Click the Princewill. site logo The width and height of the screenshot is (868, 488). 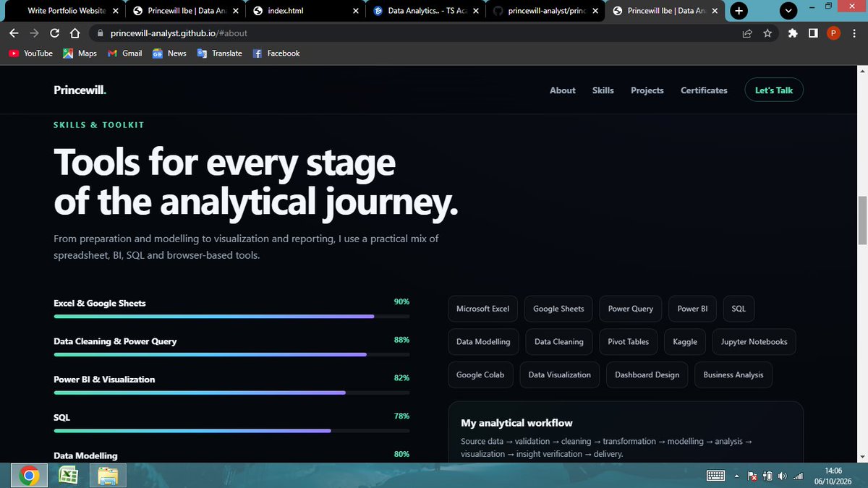coord(80,90)
